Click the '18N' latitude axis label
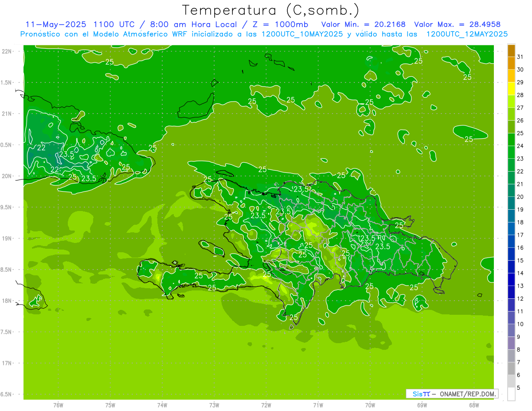The image size is (532, 411). (8, 301)
